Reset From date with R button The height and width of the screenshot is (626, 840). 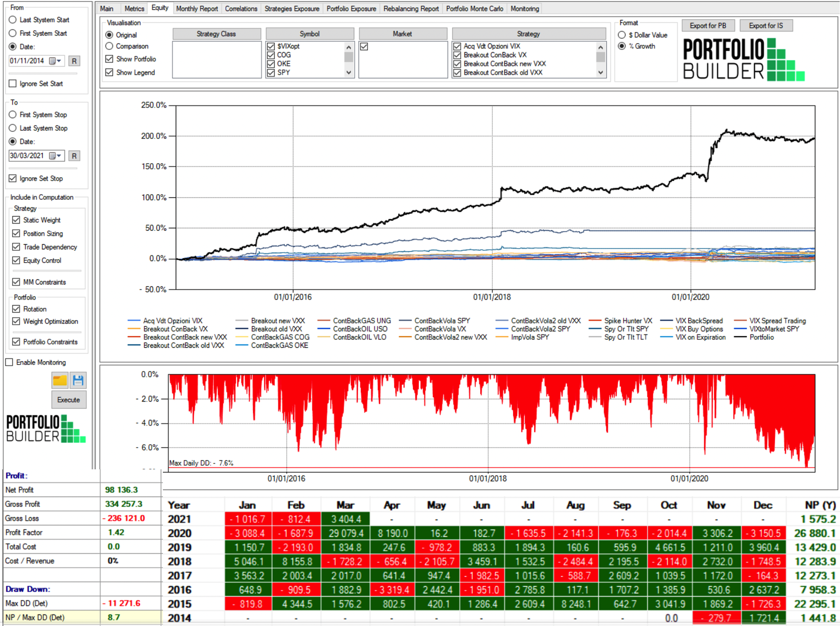coord(74,61)
